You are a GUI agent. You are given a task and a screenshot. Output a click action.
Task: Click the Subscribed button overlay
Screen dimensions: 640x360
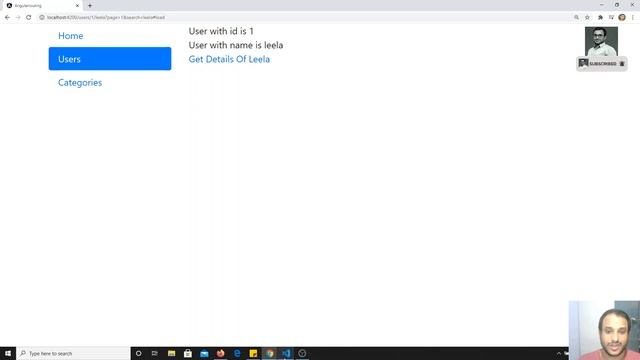602,64
